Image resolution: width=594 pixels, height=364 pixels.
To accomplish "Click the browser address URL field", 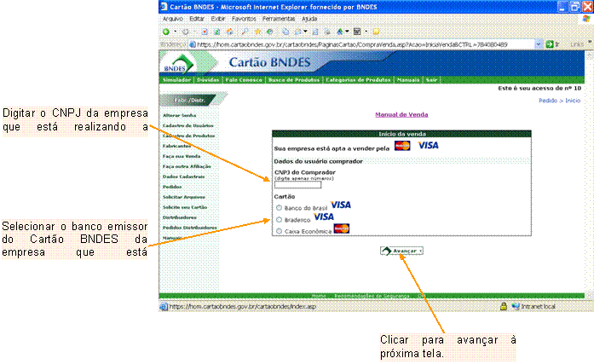I will coord(366,44).
